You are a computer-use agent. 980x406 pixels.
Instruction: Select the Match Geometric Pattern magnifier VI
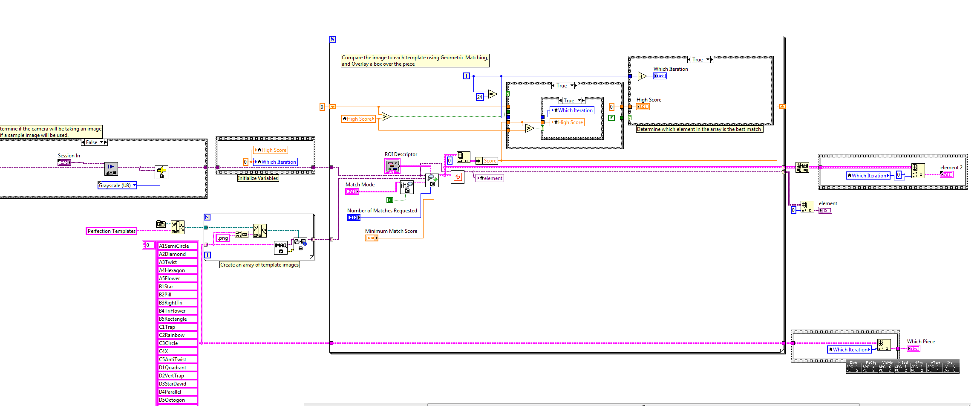(432, 180)
